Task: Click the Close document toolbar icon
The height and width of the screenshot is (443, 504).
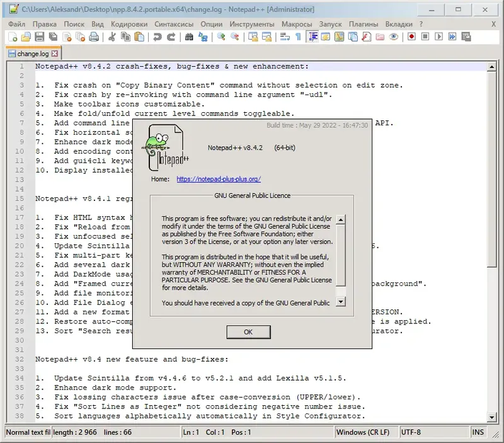Action: click(x=67, y=37)
